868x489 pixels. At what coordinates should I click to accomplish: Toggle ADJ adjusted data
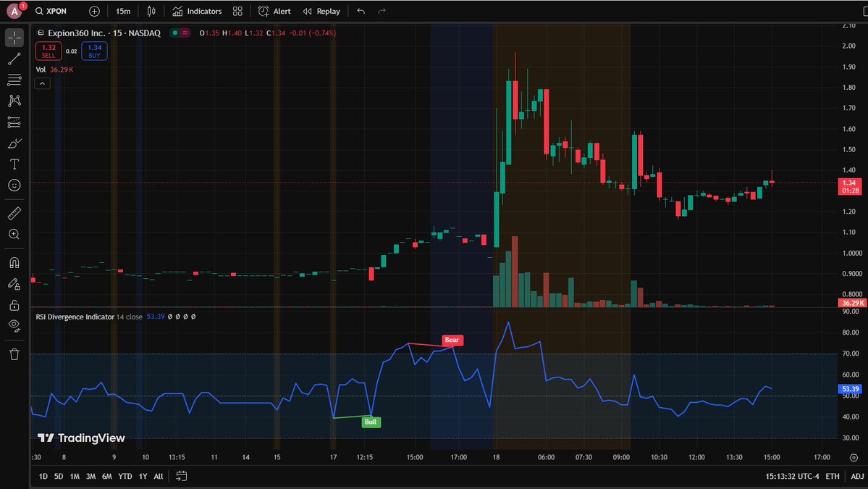[x=857, y=476]
